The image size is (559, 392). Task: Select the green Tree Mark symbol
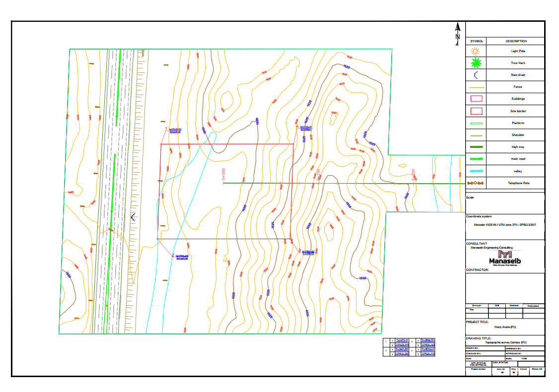[x=476, y=63]
